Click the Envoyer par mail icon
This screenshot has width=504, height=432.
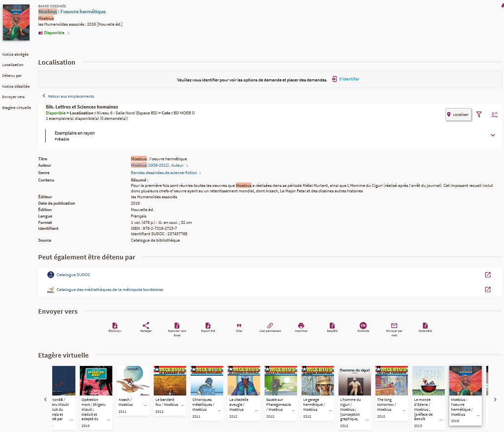[x=394, y=325]
